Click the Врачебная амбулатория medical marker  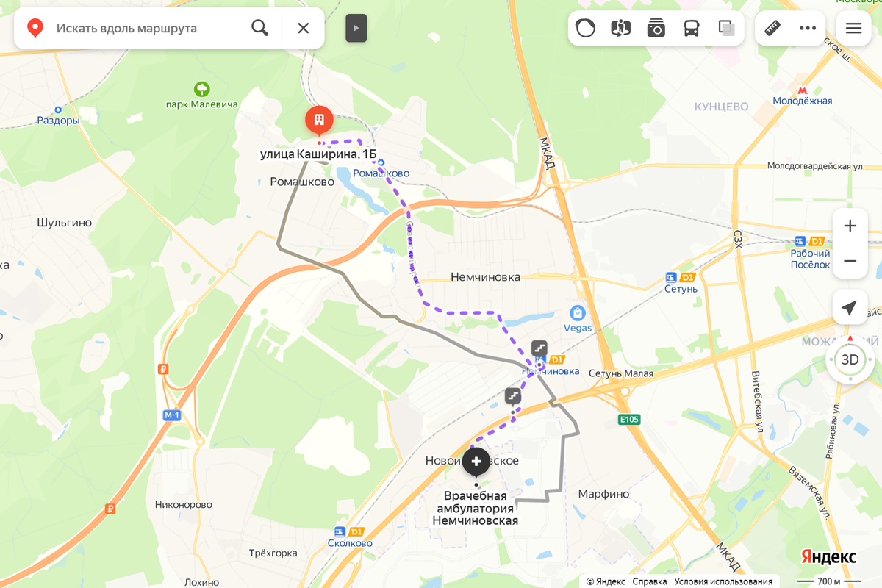click(476, 462)
